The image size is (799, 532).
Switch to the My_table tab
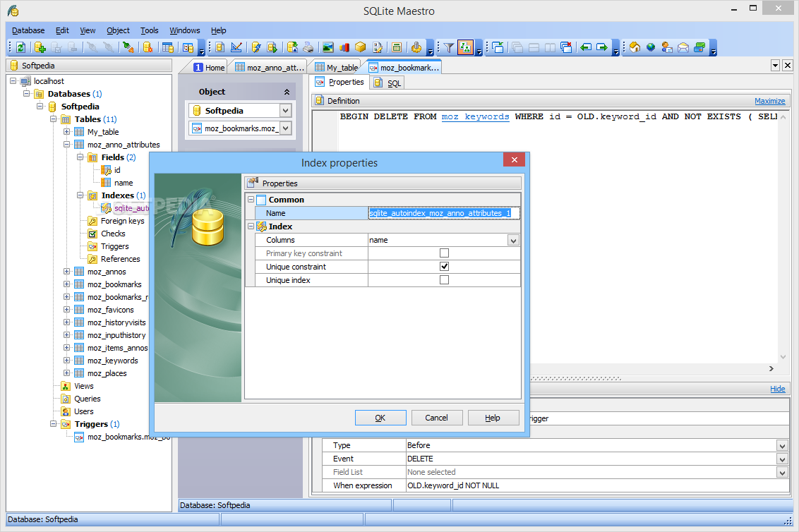(336, 67)
